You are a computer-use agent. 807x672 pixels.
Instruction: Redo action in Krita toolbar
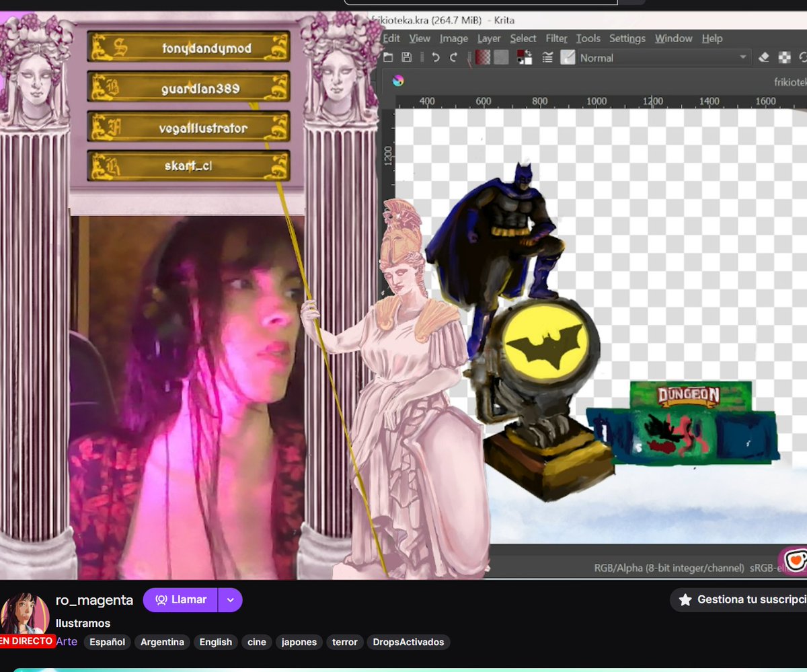click(453, 58)
